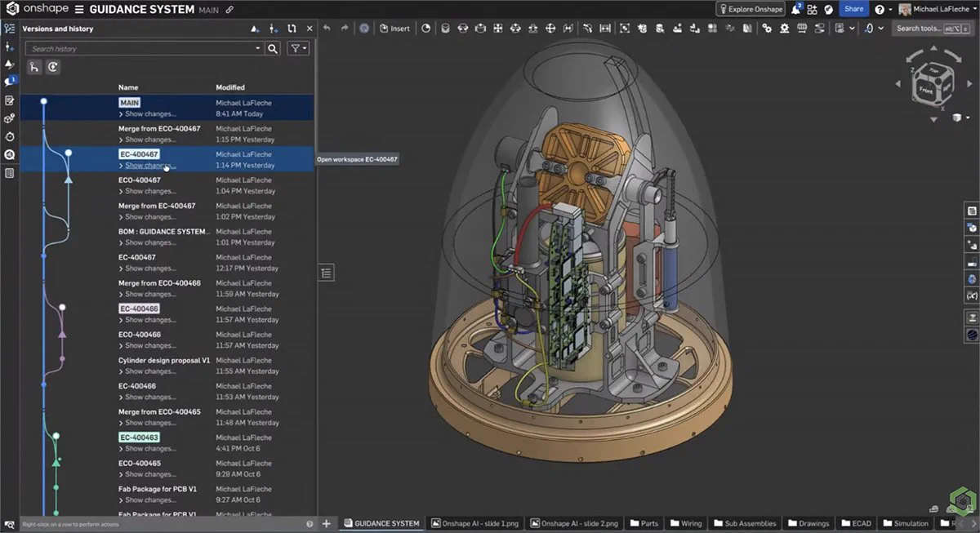The width and height of the screenshot is (980, 533).
Task: Expand Show changes under EC-400466 workspace
Action: (147, 320)
